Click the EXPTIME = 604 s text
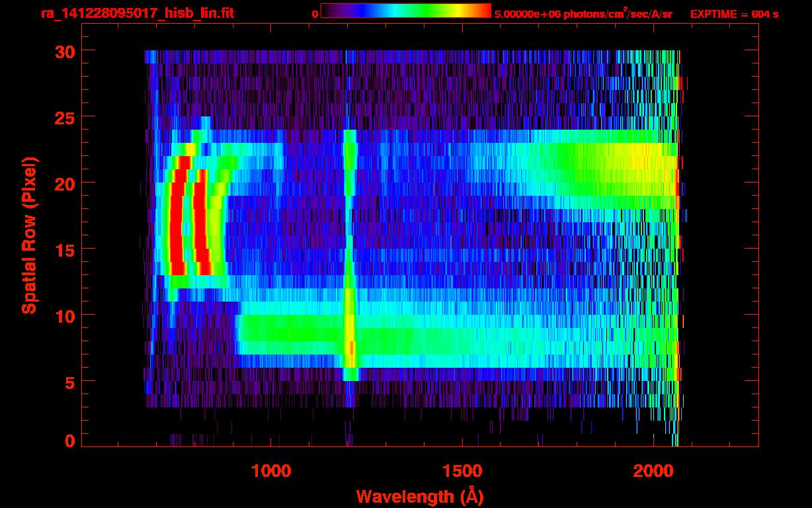The image size is (812, 508). pyautogui.click(x=734, y=13)
